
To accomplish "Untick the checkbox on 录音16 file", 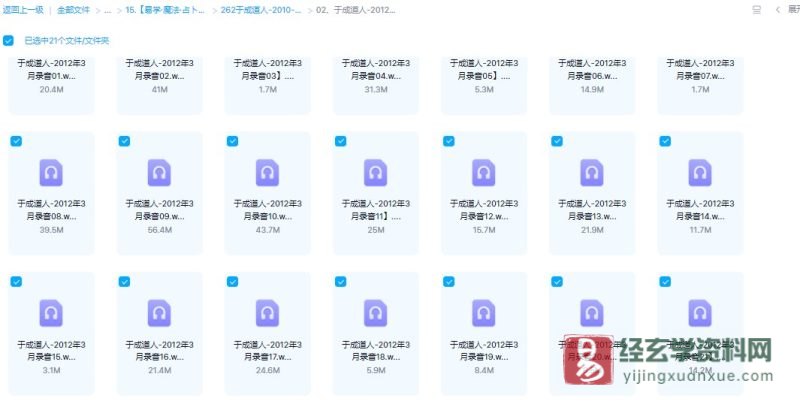I will pos(124,281).
